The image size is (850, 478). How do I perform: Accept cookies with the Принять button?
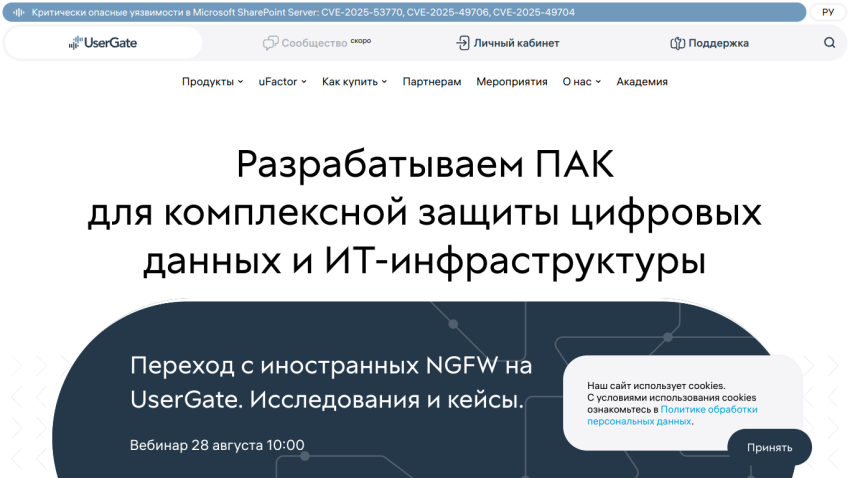769,448
